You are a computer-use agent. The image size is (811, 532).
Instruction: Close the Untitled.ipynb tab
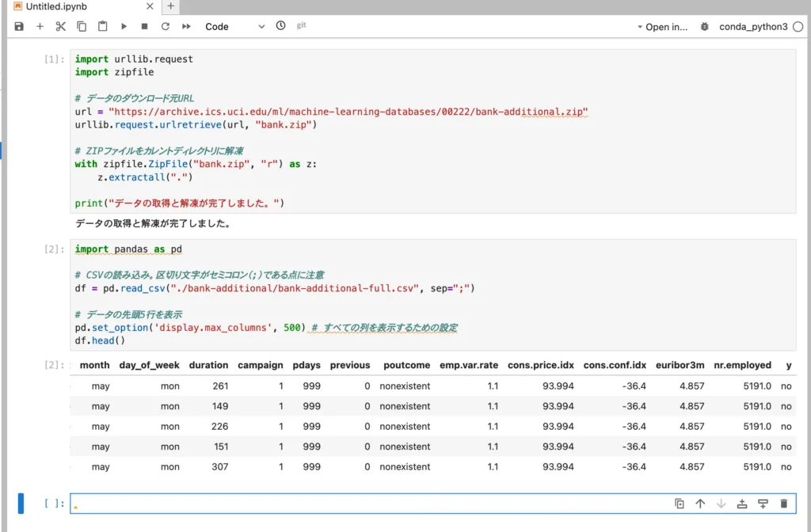[x=150, y=6]
